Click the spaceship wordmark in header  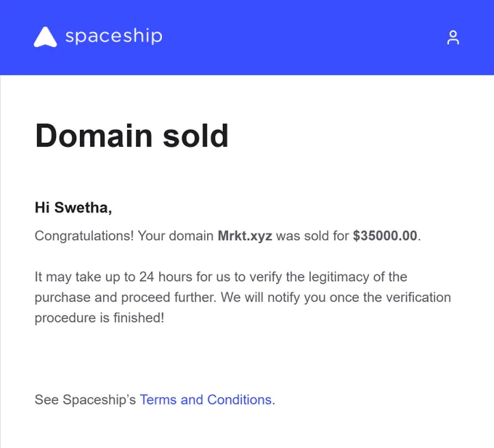tap(114, 36)
